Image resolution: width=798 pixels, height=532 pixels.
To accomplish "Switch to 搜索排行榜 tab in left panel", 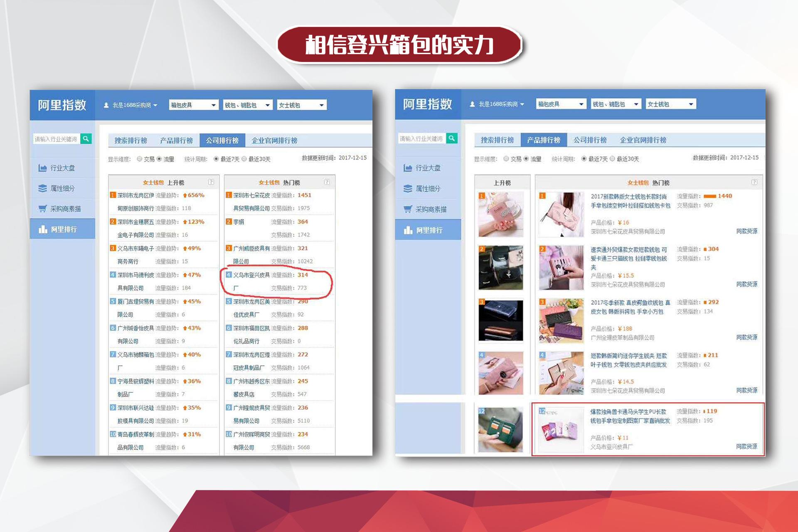I will point(131,140).
